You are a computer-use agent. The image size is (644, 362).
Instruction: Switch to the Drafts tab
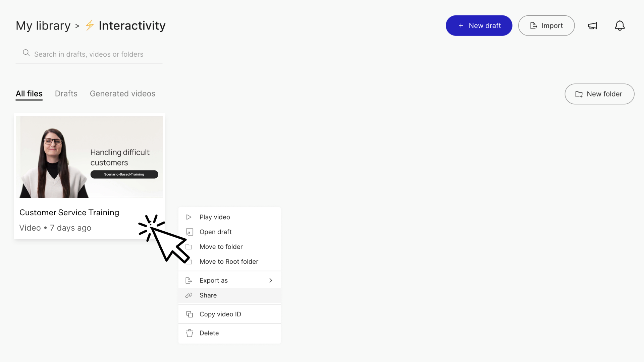click(x=66, y=94)
